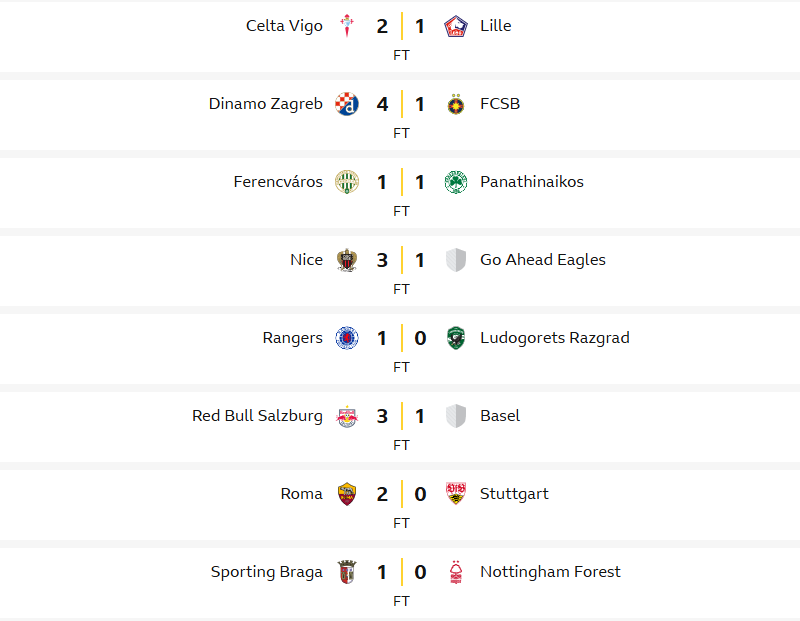Click the FCSB club badge

pyautogui.click(x=456, y=104)
